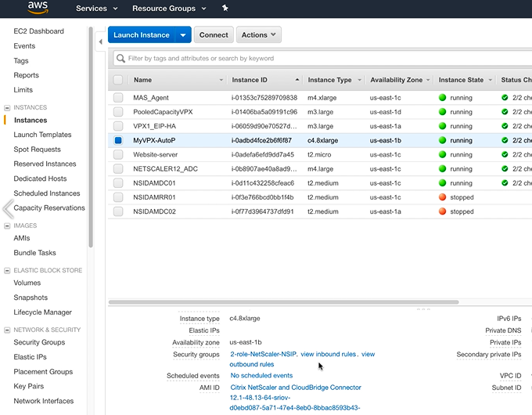Screen dimensions: 532x415
Task: Click the Connect button
Action: point(214,35)
